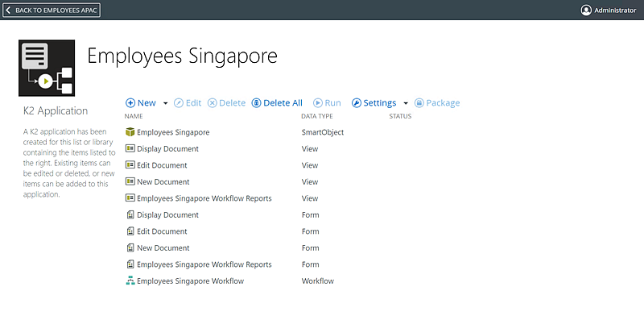
Task: Click the Run play icon
Action: 318,103
